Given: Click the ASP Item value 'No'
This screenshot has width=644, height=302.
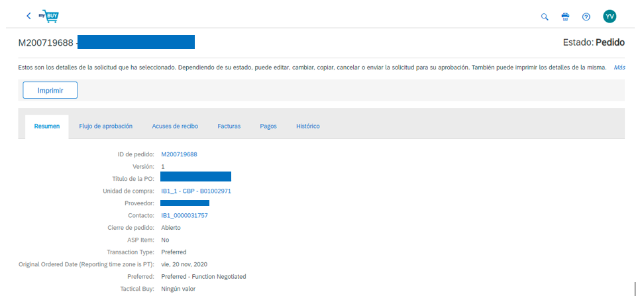Looking at the screenshot, I should tap(165, 240).
